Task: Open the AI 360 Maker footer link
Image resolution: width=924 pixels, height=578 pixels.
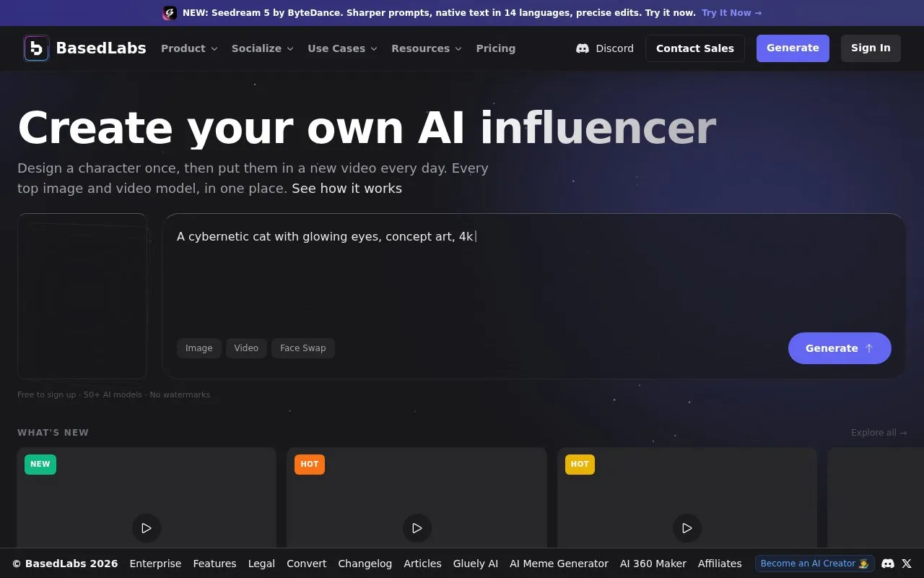Action: pyautogui.click(x=653, y=564)
